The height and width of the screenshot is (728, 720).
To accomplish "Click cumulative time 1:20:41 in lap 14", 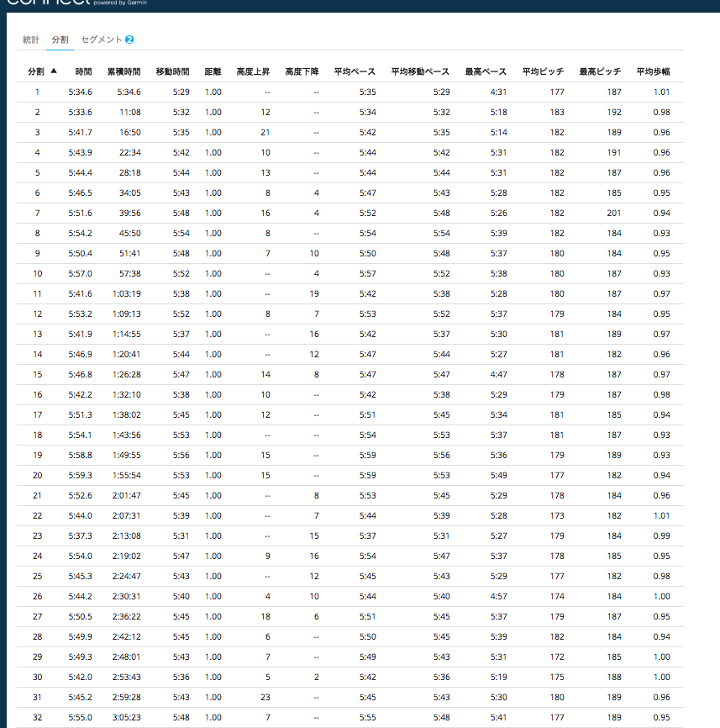I will [127, 354].
